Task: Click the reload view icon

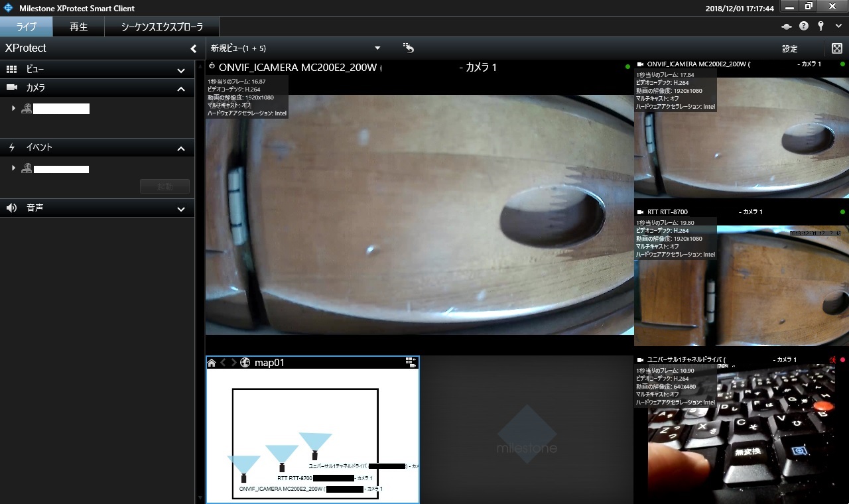Action: coord(409,48)
